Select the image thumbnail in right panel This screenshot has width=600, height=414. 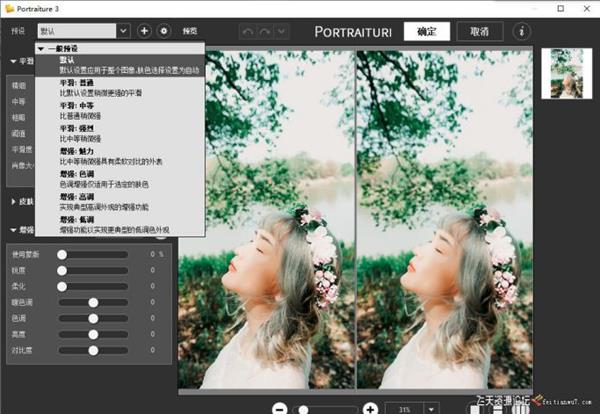point(567,73)
